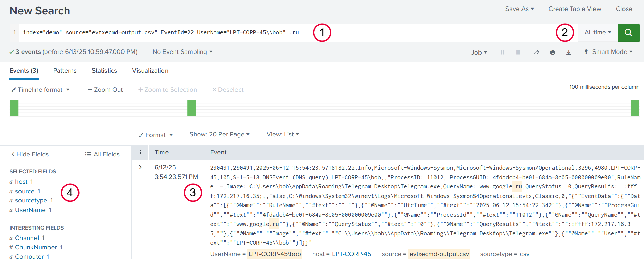Click Zoom Out on the timeline
Image resolution: width=644 pixels, height=259 pixels.
point(105,90)
